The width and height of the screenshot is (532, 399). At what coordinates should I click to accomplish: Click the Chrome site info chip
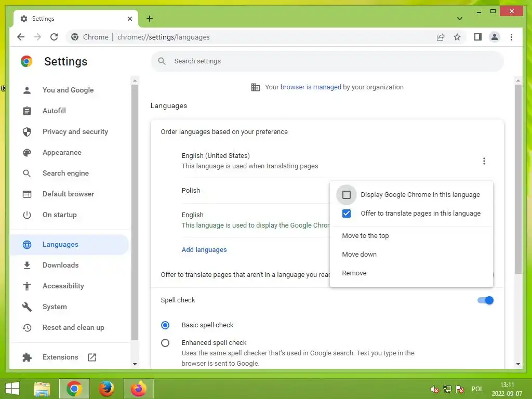(89, 37)
